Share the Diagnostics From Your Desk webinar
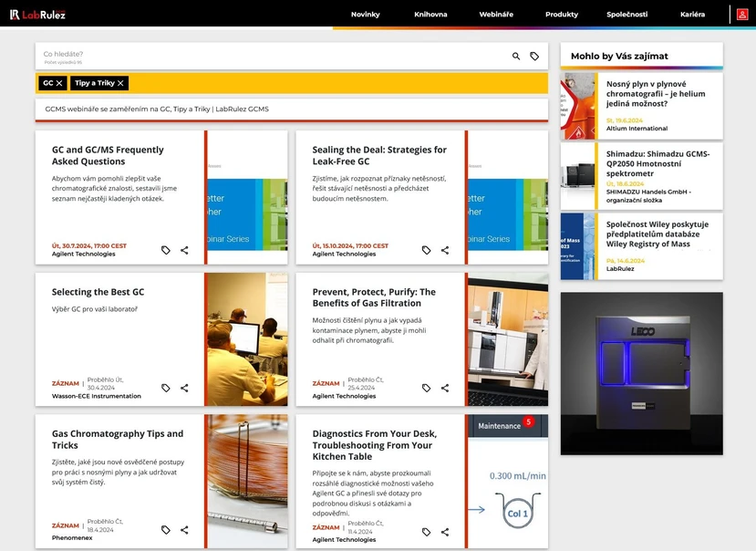The image size is (756, 551). coord(445,532)
